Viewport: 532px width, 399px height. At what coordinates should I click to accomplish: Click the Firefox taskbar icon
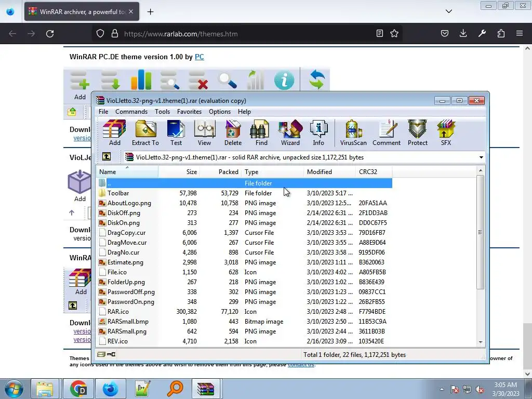(x=110, y=389)
